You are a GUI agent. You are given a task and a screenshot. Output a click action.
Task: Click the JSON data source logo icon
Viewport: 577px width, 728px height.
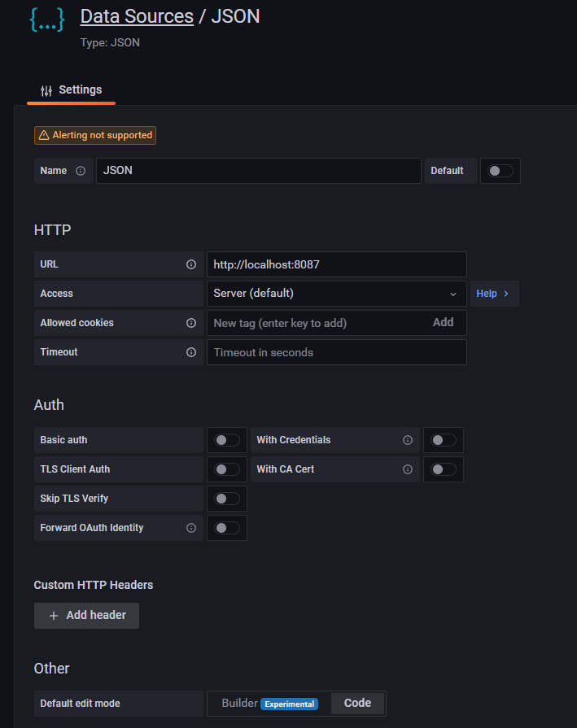tap(47, 20)
